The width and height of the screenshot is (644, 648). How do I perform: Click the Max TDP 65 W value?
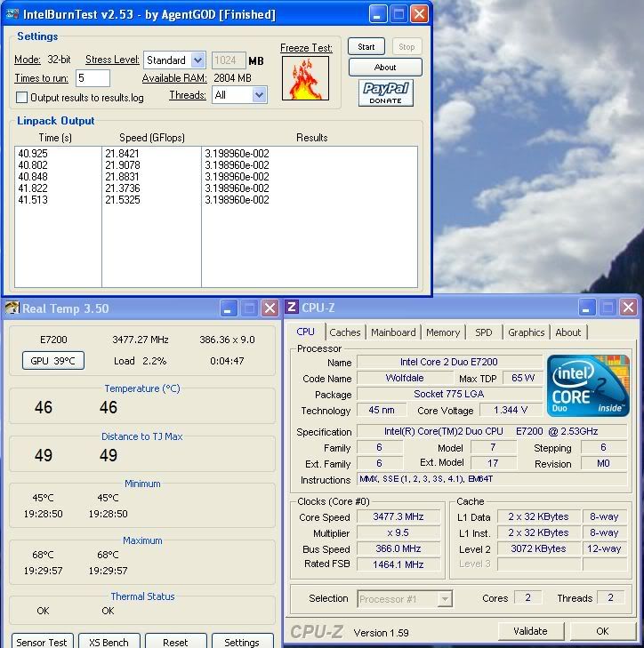click(523, 378)
